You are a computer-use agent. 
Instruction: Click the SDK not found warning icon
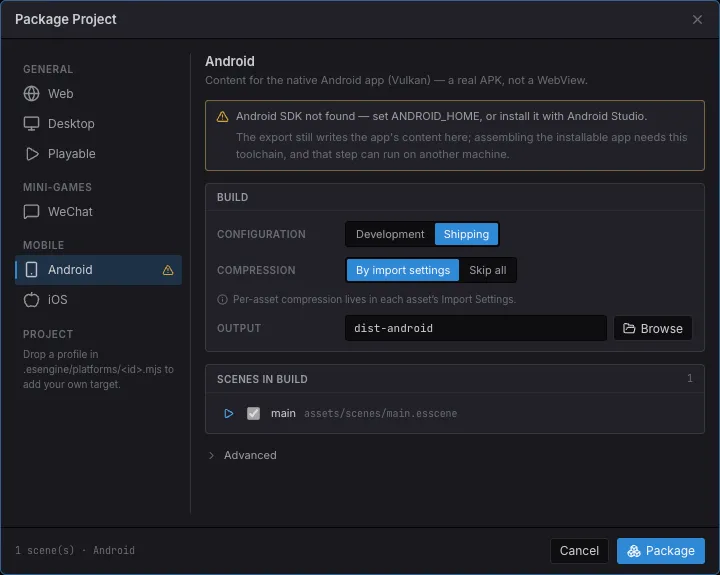[222, 117]
